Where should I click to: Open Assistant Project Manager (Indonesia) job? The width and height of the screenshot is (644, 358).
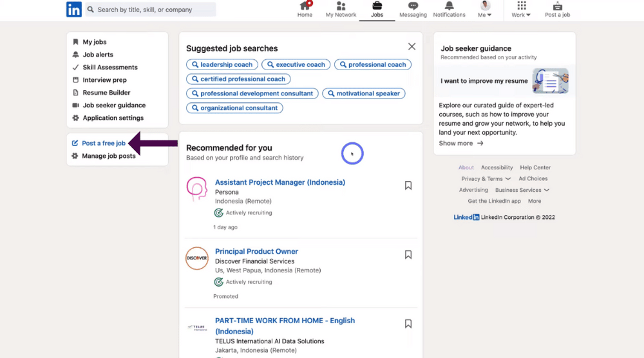click(x=280, y=182)
